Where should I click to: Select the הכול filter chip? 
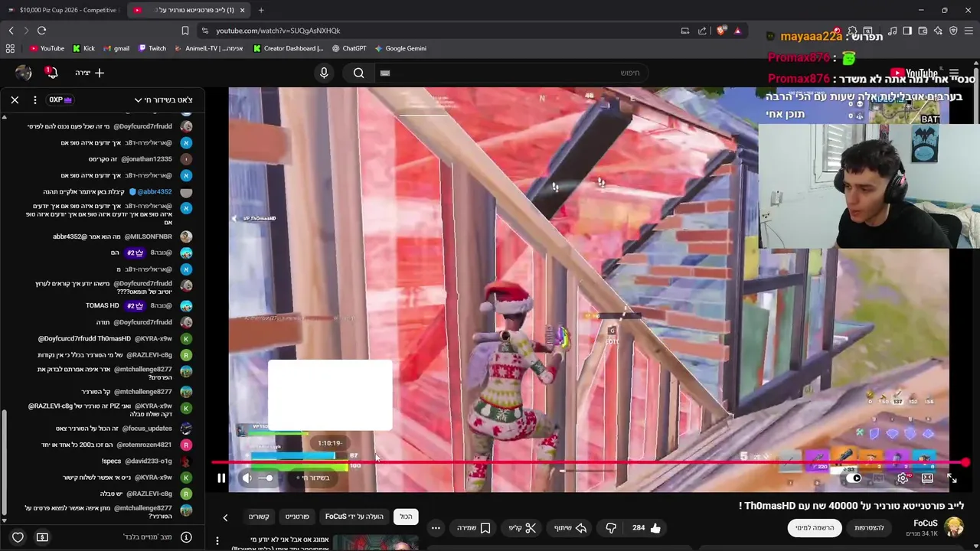pos(406,517)
